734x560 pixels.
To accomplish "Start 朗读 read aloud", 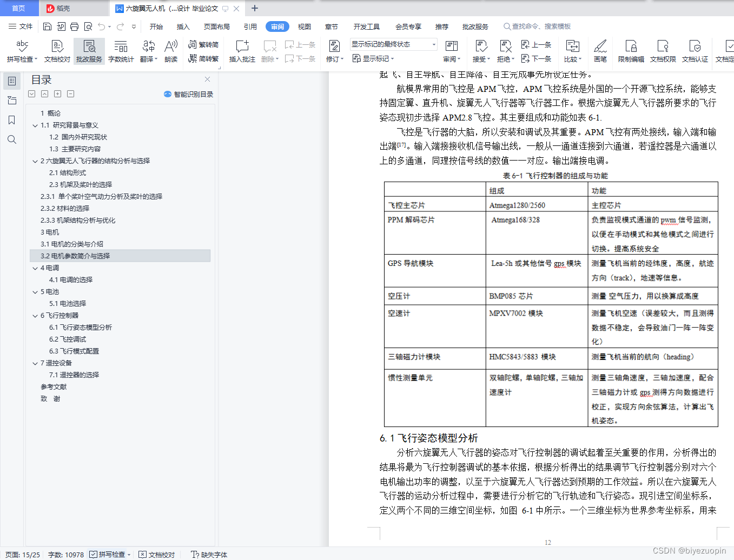I will [x=171, y=51].
